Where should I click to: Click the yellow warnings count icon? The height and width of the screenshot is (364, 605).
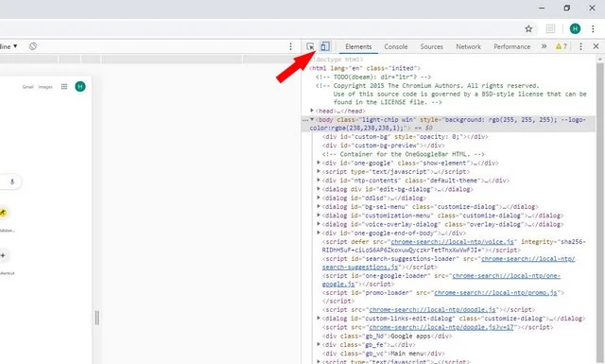(561, 46)
